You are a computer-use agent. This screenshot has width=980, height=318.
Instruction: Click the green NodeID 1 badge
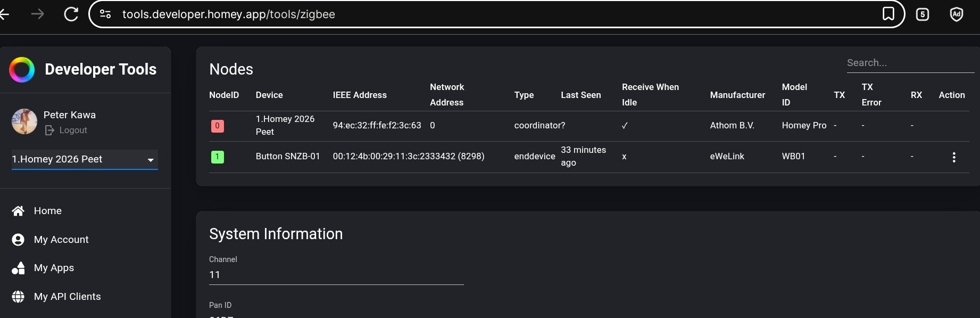tap(217, 157)
